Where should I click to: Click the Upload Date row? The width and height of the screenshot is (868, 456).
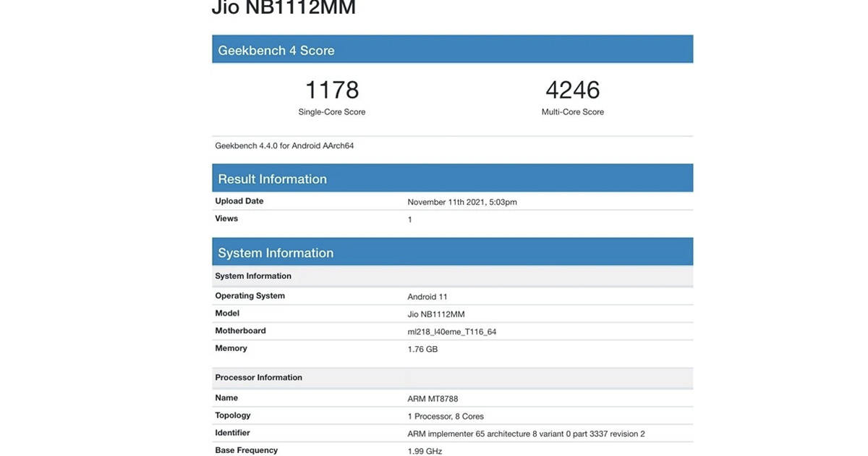click(x=239, y=200)
